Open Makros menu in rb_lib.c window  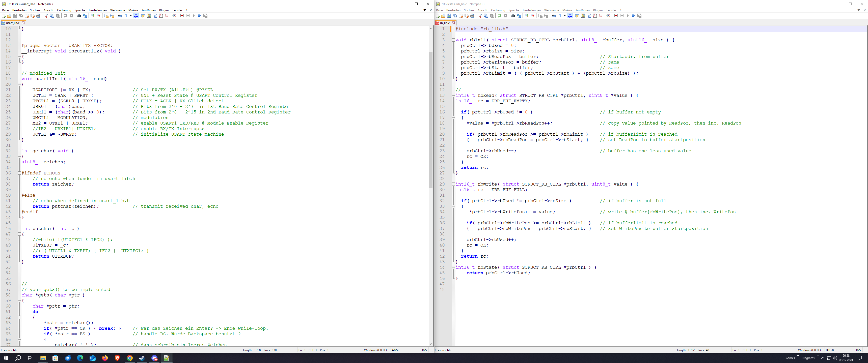click(567, 10)
